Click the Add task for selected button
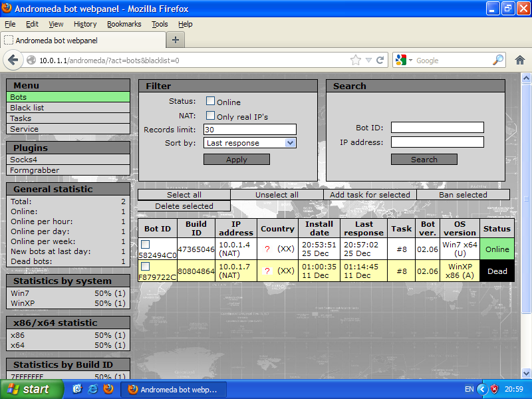 click(370, 195)
